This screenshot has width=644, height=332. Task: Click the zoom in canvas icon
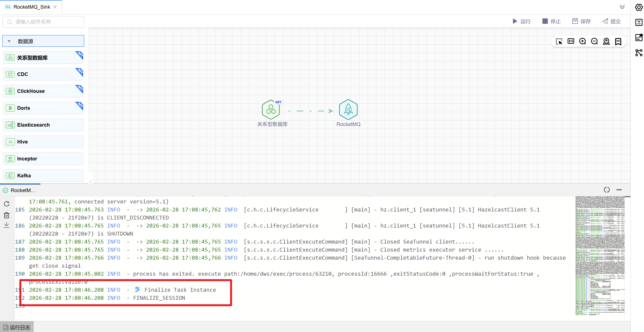pyautogui.click(x=582, y=41)
